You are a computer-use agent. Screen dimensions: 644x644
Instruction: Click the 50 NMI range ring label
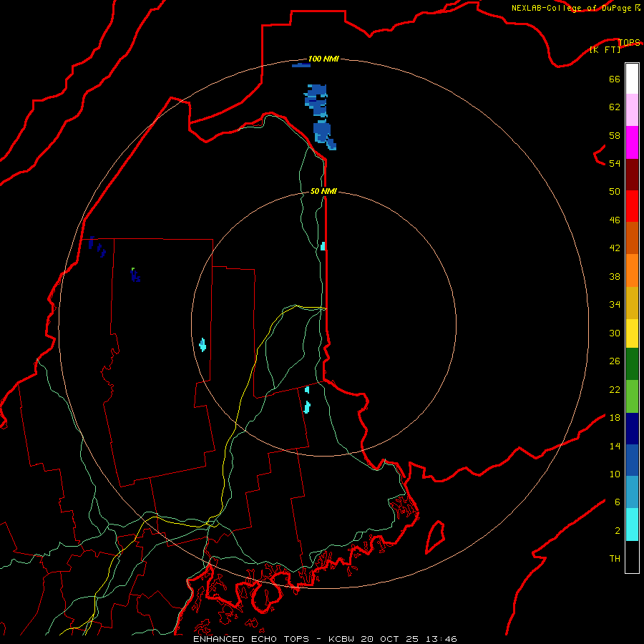click(x=323, y=191)
